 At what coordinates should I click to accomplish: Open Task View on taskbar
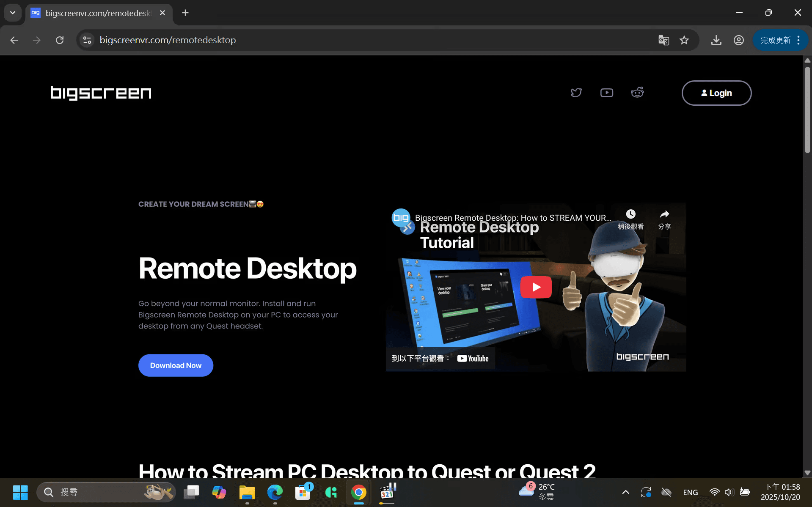pos(191,492)
